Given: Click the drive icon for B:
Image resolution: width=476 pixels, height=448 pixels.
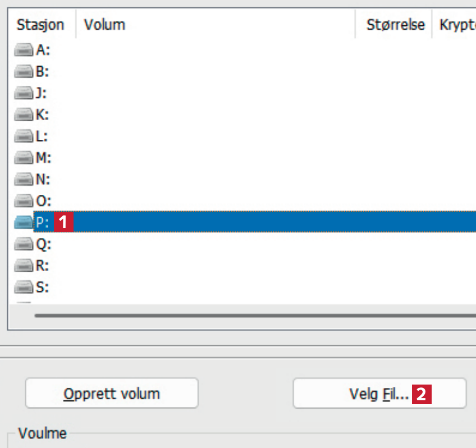Looking at the screenshot, I should tap(24, 72).
